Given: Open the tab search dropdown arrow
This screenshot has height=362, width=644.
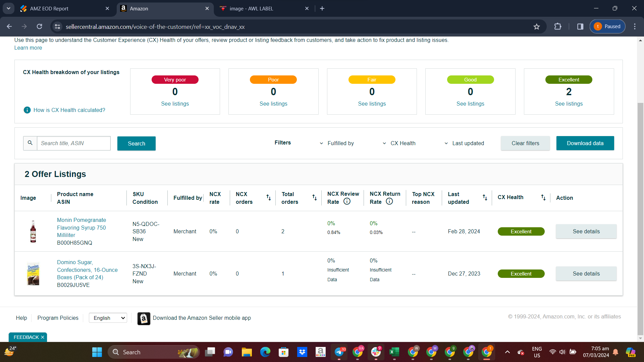Looking at the screenshot, I should point(8,8).
